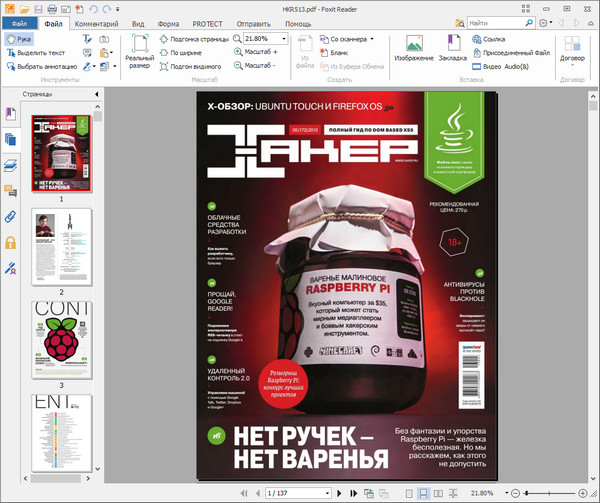Open the blue Файл application menu
Viewport: 600px width, 503px height.
[x=20, y=24]
